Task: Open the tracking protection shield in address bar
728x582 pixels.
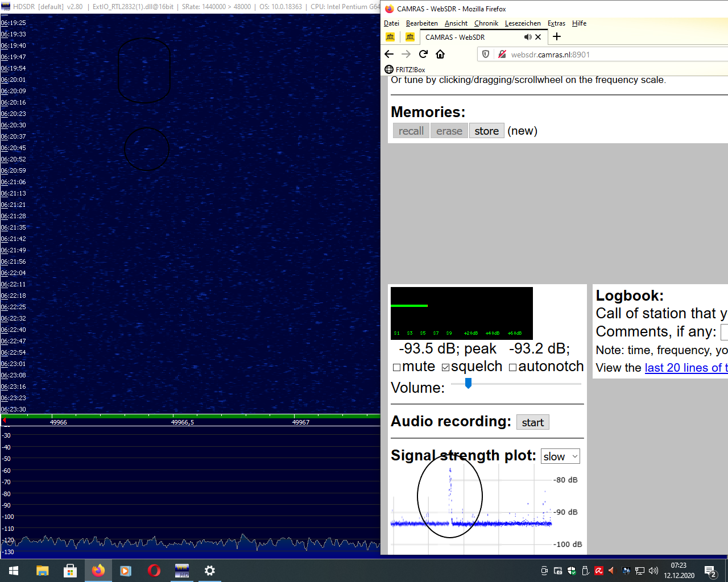Action: pyautogui.click(x=486, y=54)
